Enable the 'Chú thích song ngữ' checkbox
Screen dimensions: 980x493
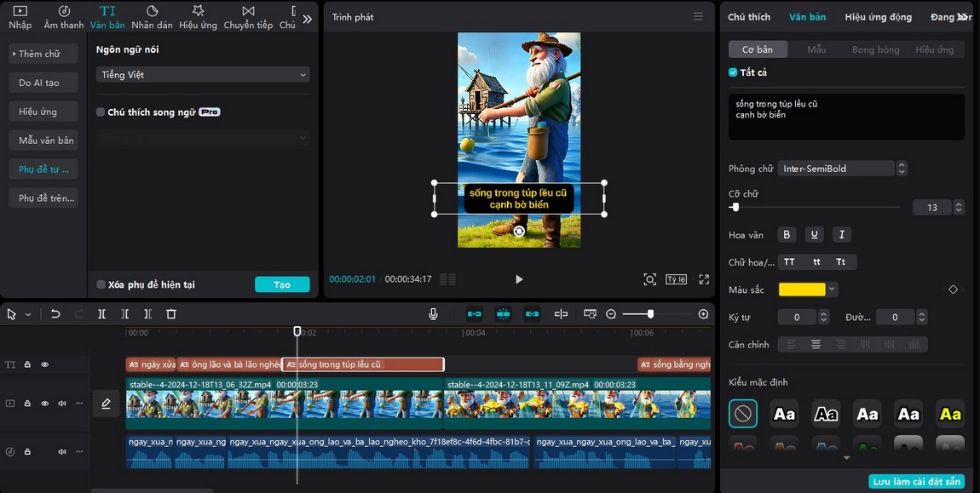coord(101,112)
